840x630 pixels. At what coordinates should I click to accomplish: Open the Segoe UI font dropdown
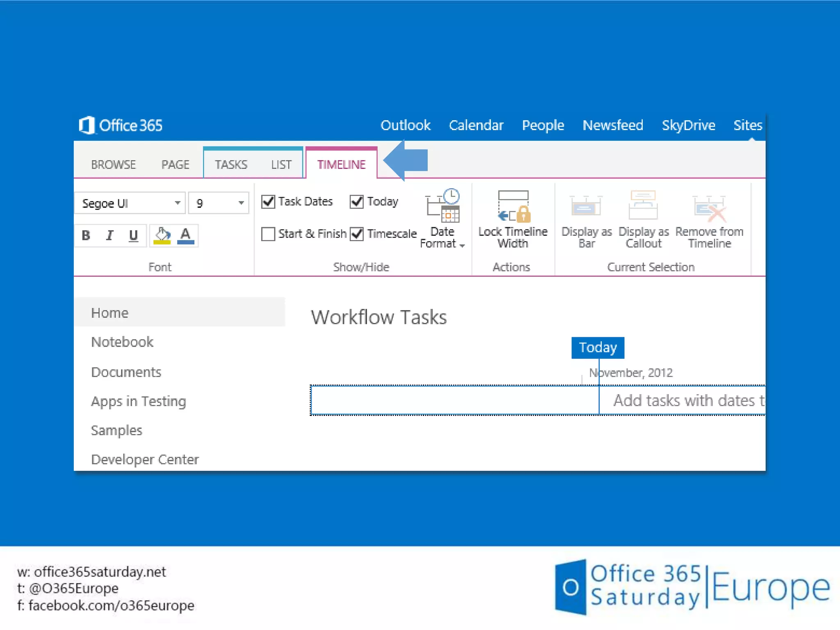(177, 203)
